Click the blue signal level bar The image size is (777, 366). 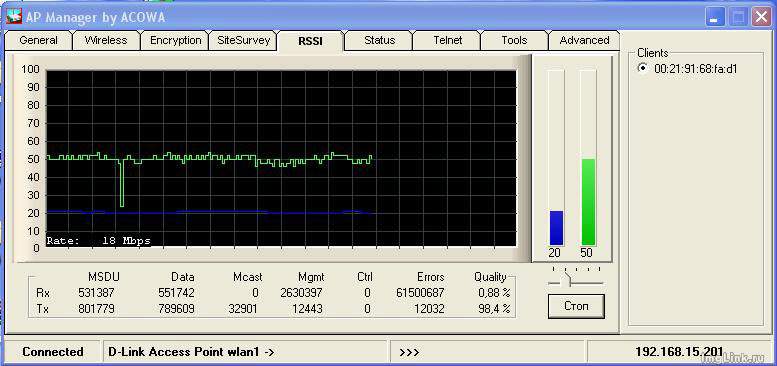[556, 228]
